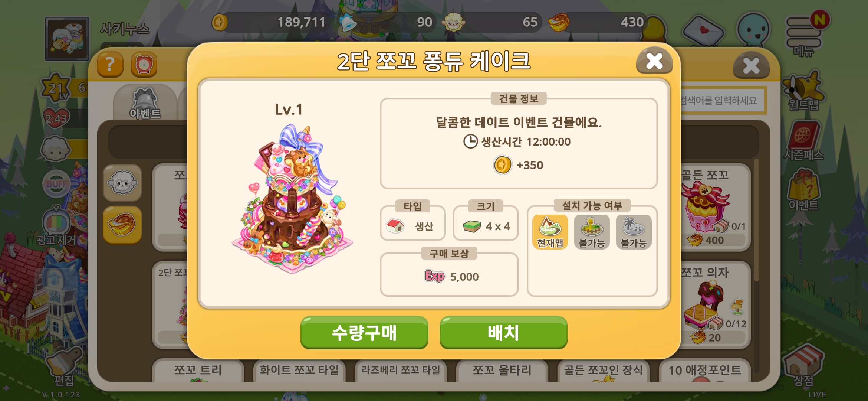Open the 상점 shop icon
This screenshot has height=401, width=868.
tap(803, 366)
